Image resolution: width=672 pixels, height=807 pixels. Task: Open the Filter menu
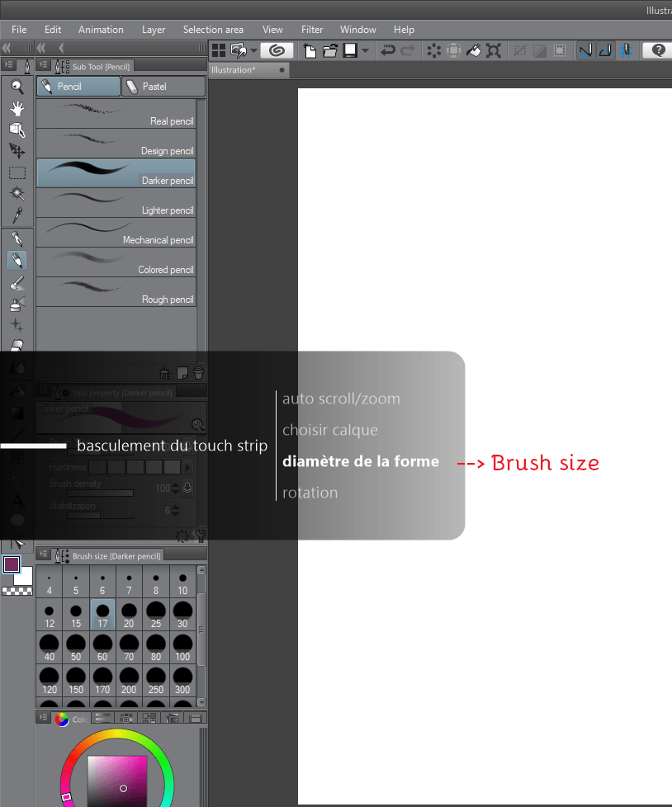point(312,30)
